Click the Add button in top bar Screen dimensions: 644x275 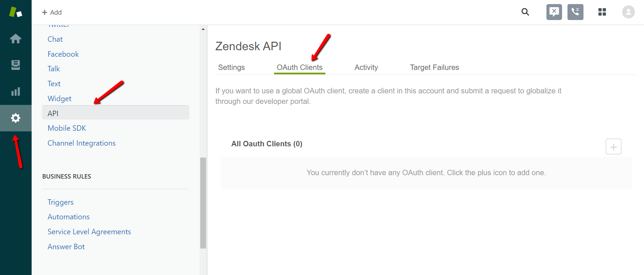tap(52, 13)
